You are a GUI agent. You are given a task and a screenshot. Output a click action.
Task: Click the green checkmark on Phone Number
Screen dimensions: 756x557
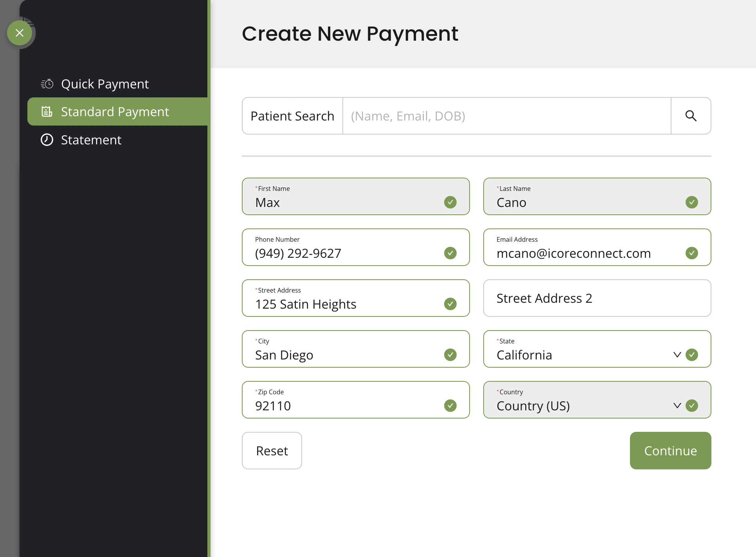[450, 253]
